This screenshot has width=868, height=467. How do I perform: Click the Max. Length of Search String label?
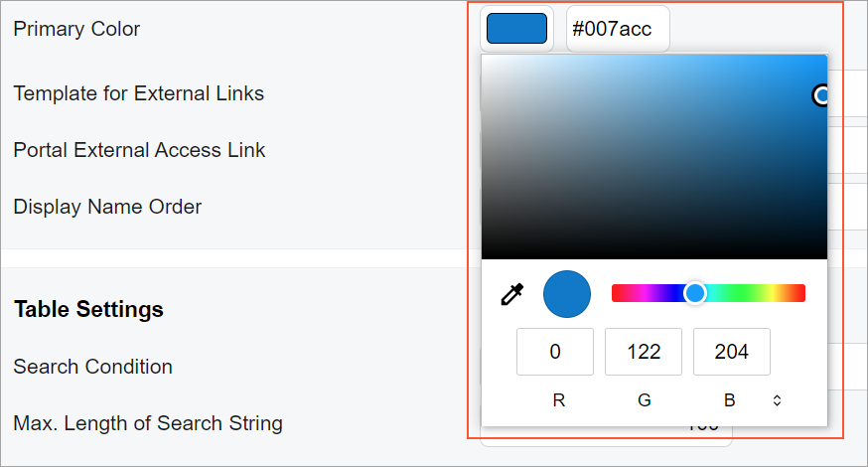click(x=148, y=423)
